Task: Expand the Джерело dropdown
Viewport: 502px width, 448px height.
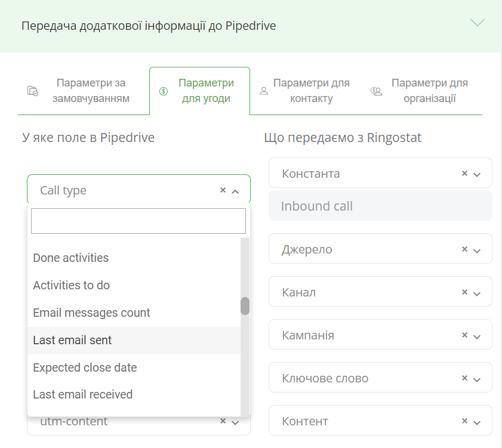Action: pos(477,251)
